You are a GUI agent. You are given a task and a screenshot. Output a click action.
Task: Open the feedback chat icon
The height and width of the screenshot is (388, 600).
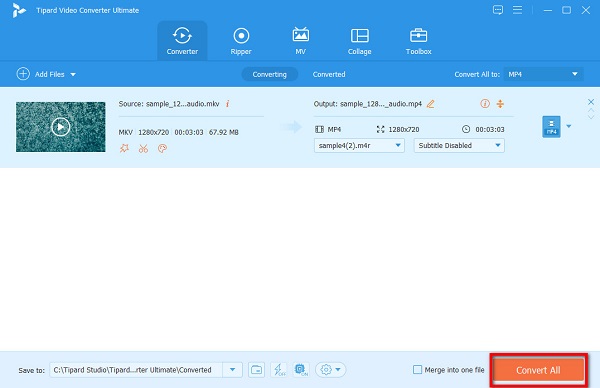498,10
